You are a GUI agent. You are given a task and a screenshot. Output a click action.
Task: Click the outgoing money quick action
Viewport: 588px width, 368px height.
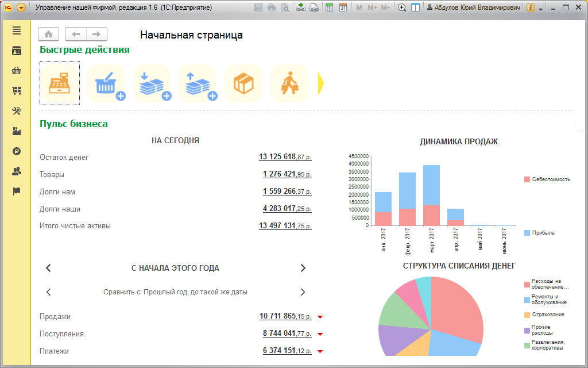pyautogui.click(x=198, y=84)
